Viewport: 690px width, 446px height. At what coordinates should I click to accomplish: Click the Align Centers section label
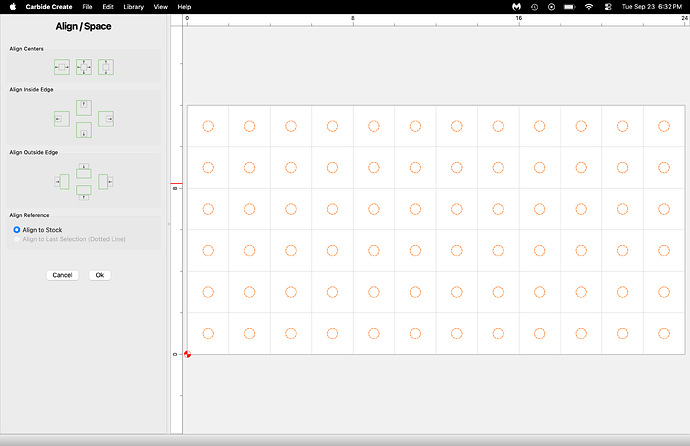pos(26,49)
